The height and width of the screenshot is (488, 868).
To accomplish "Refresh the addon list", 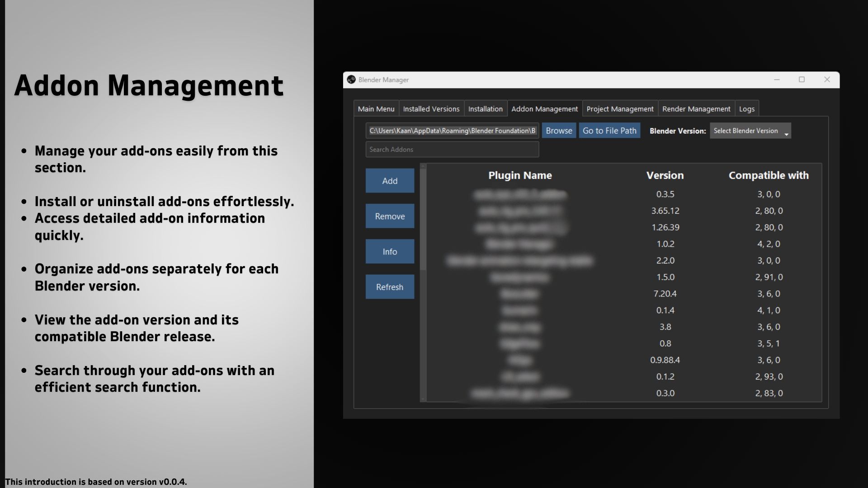I will [390, 287].
